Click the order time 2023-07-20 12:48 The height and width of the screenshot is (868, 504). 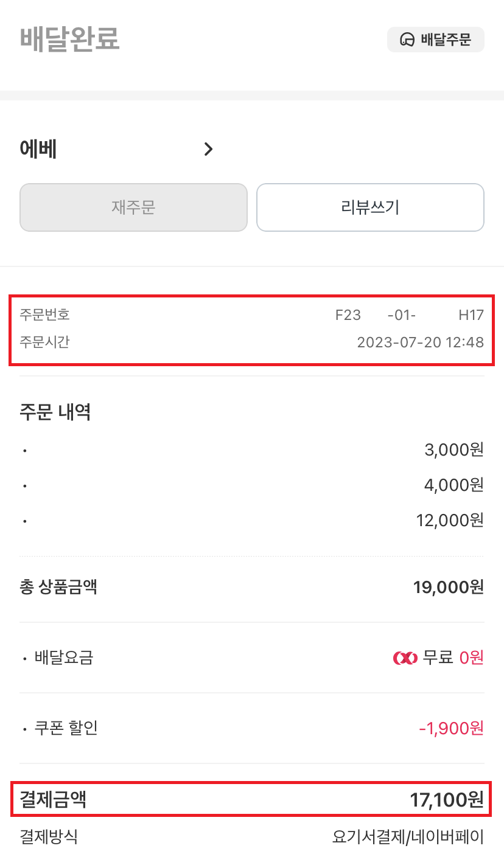tap(421, 342)
